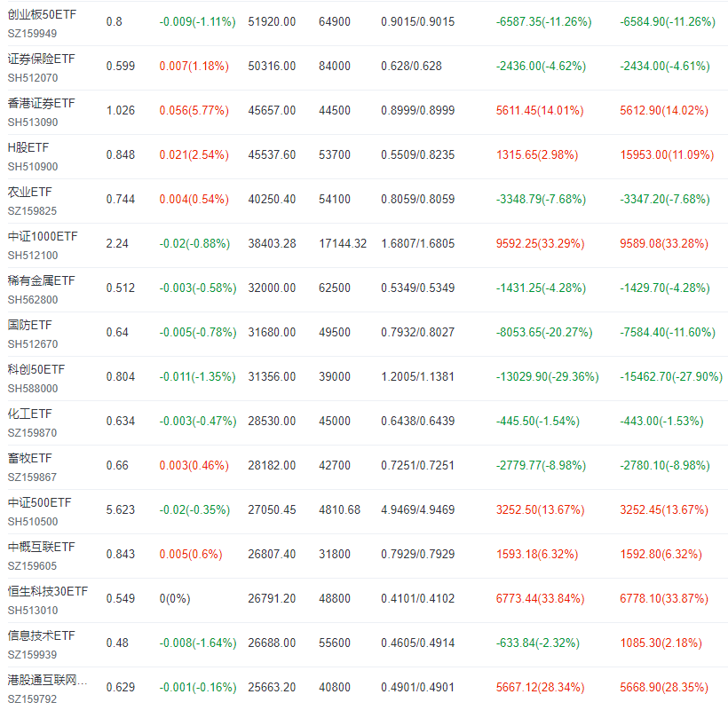The height and width of the screenshot is (710, 728).
Task: Select stock code SH513010
Action: pos(33,611)
